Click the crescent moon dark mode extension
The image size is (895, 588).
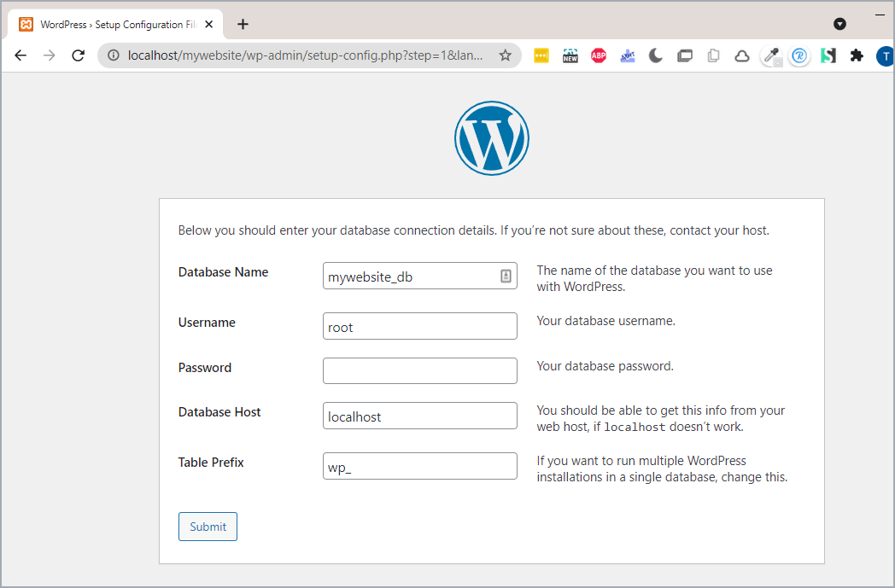tap(656, 55)
